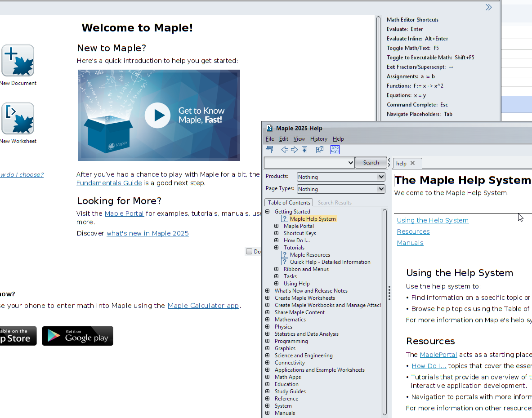Open the Maple Calculator app link
Screen dimensions: 532x418
pyautogui.click(x=203, y=306)
